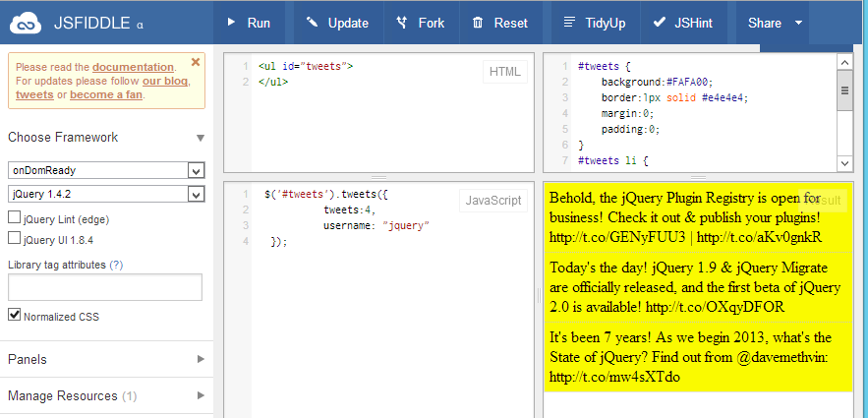
Task: Collapse the Choose Framework section
Action: (201, 138)
